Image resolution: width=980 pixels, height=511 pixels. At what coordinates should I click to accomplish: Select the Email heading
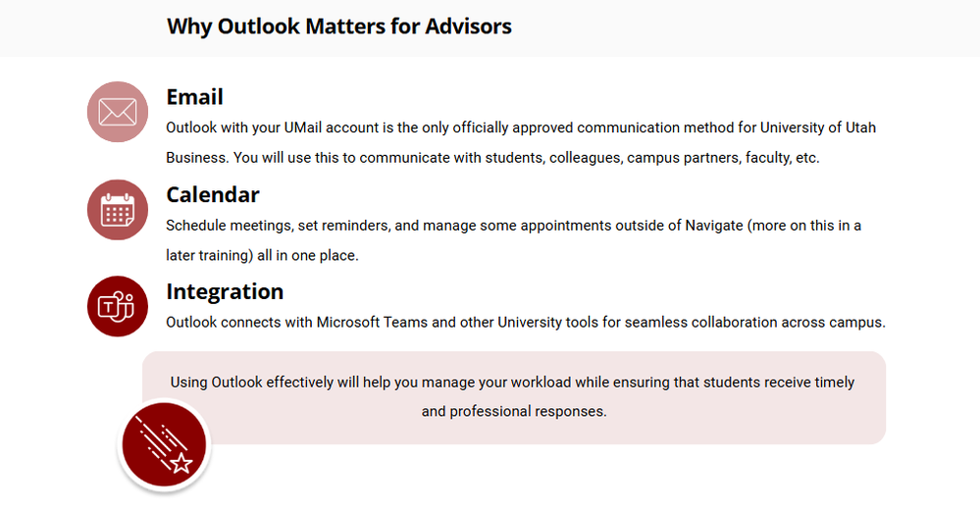(194, 97)
